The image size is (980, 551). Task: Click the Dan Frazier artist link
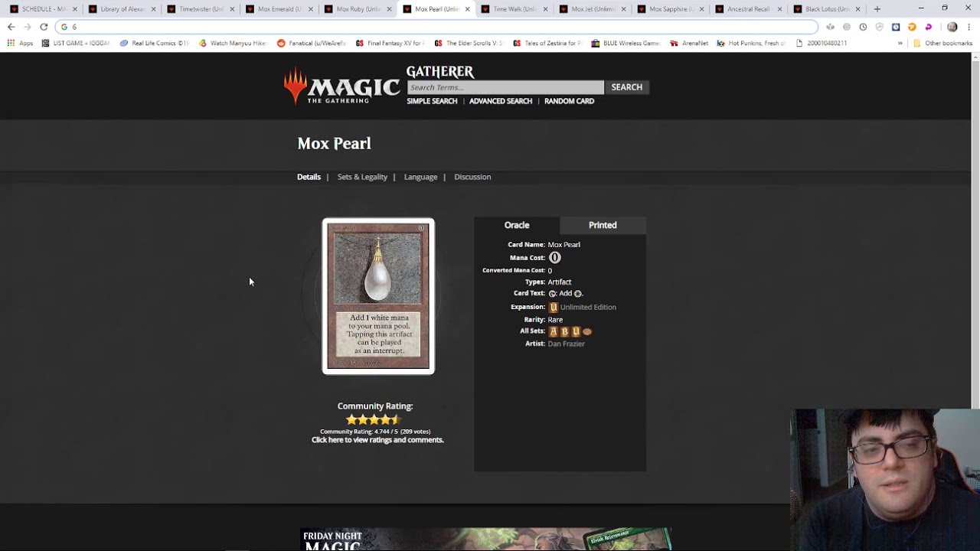tap(566, 344)
